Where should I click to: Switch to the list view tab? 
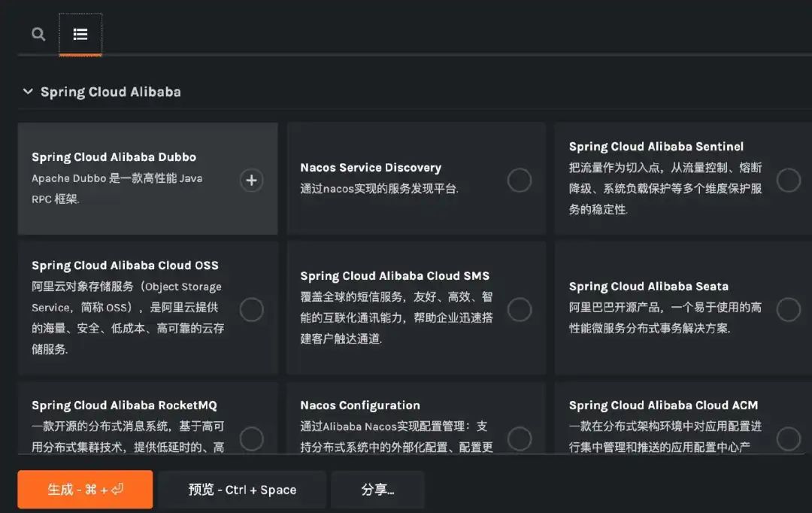80,34
